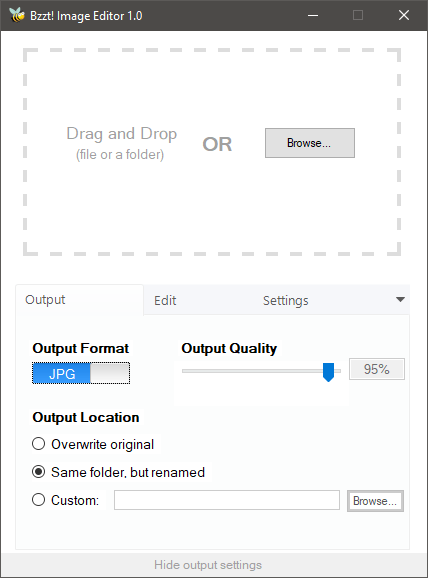Collapse panel via Hide output settings
This screenshot has height=578, width=428.
(208, 565)
